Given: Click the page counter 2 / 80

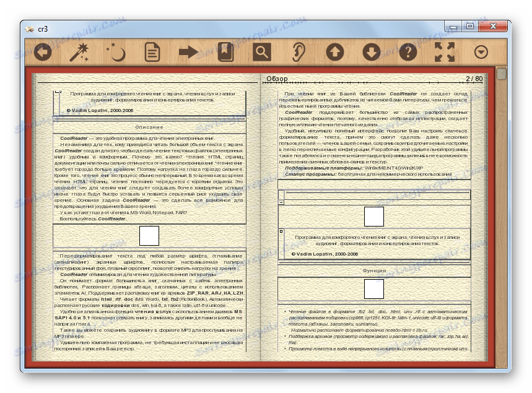Looking at the screenshot, I should point(474,79).
